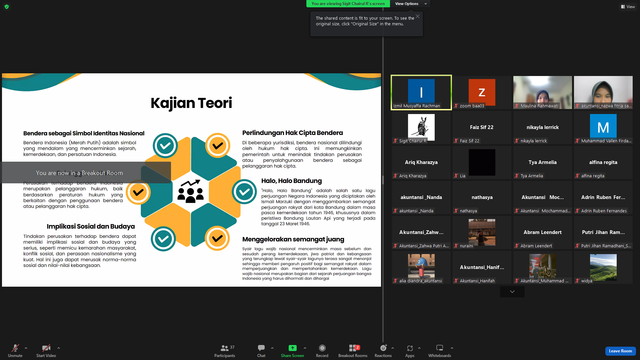The width and height of the screenshot is (640, 360).
Task: Open Breakout Rooms from the toolbar
Action: [x=353, y=350]
